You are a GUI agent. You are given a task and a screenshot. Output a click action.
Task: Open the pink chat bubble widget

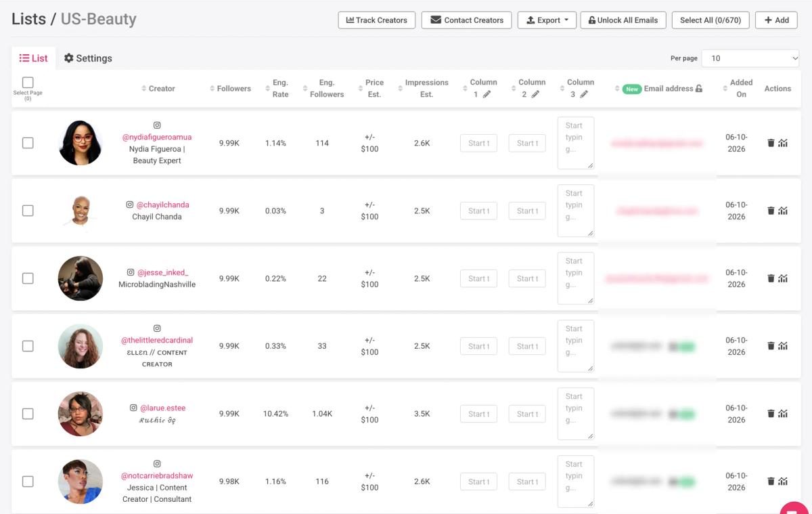coord(795,508)
